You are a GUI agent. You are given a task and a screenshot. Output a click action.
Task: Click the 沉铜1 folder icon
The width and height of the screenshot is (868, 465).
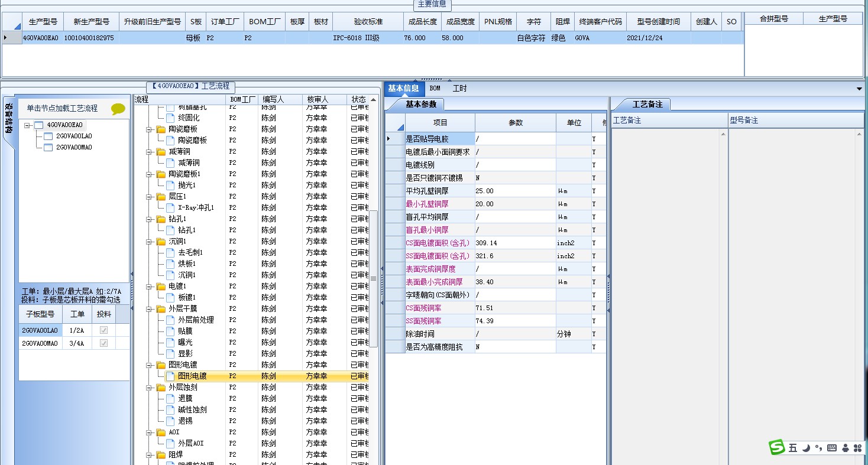pyautogui.click(x=161, y=242)
